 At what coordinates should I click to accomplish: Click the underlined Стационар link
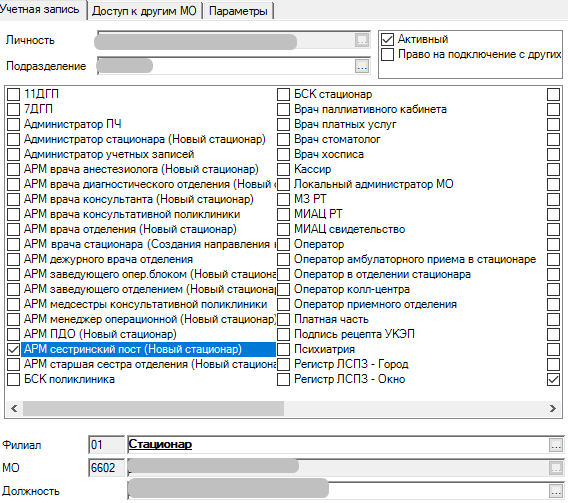[x=160, y=444]
